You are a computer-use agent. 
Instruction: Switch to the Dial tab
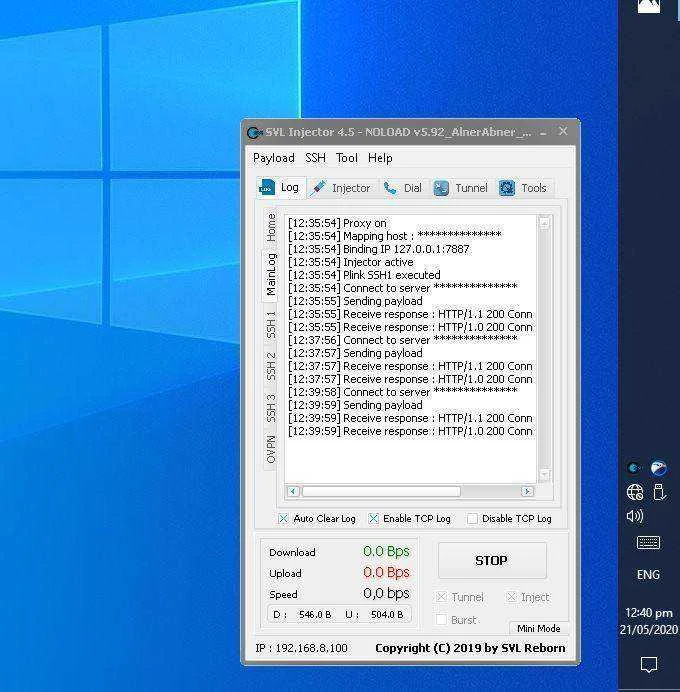(404, 188)
